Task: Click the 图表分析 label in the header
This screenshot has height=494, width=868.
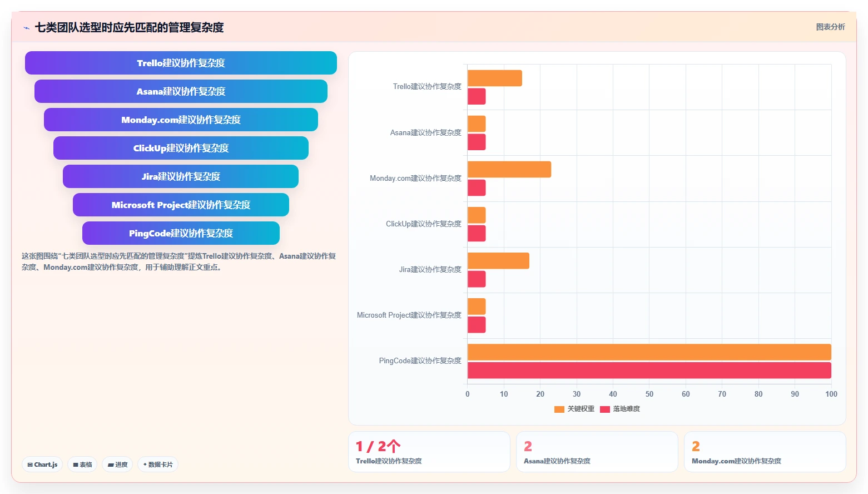Action: click(830, 27)
